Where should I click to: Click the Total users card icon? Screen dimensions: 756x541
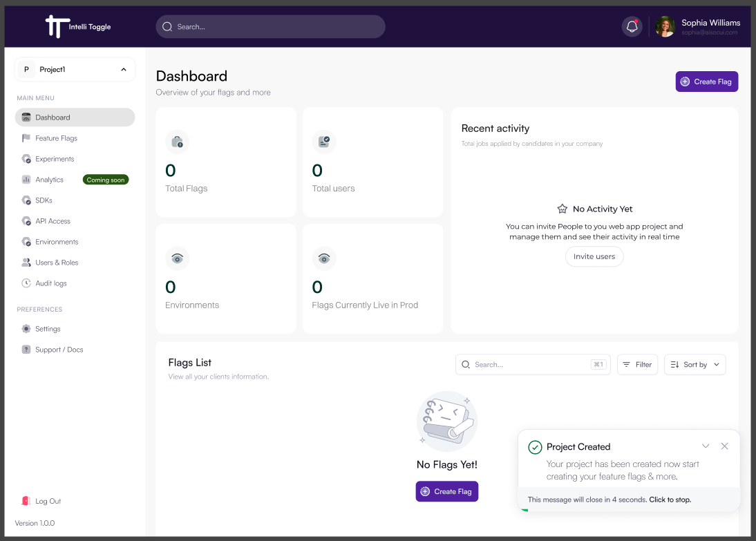pyautogui.click(x=324, y=142)
